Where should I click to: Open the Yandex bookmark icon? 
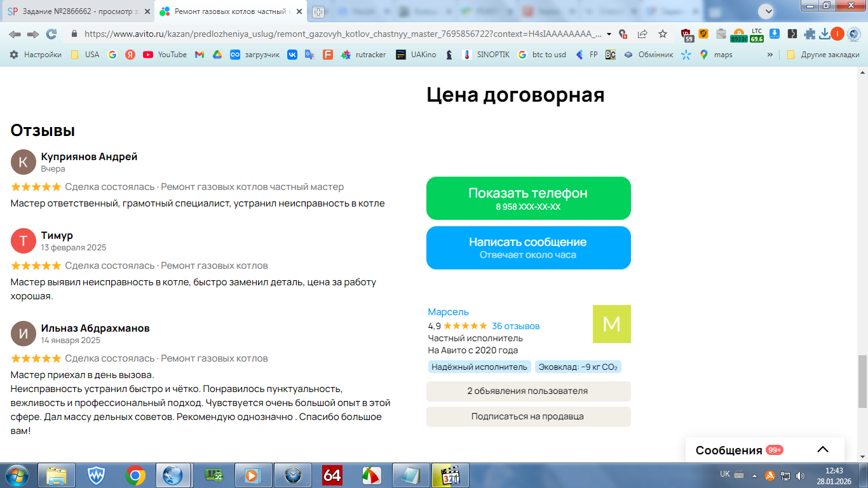point(130,55)
